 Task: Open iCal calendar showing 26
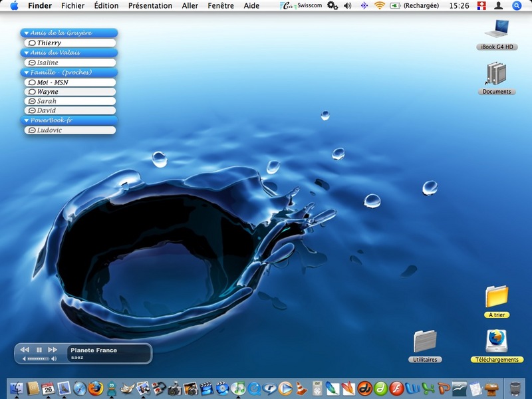48,388
